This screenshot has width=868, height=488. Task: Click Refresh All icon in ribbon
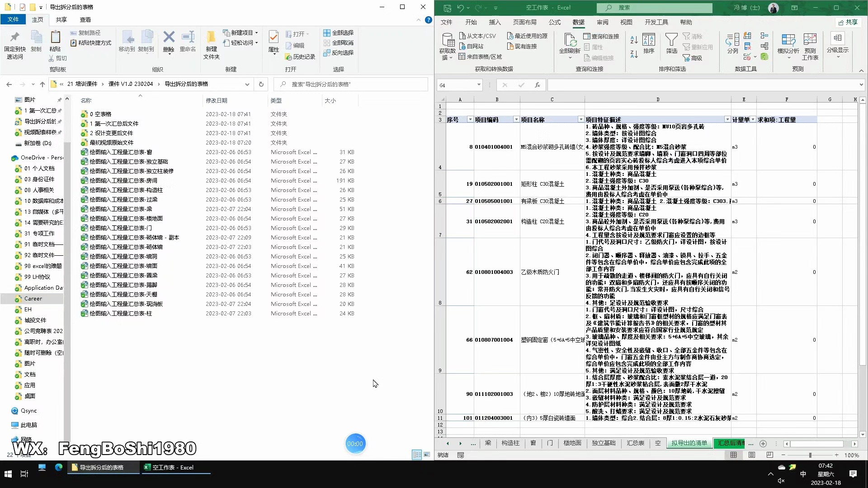[x=570, y=40]
